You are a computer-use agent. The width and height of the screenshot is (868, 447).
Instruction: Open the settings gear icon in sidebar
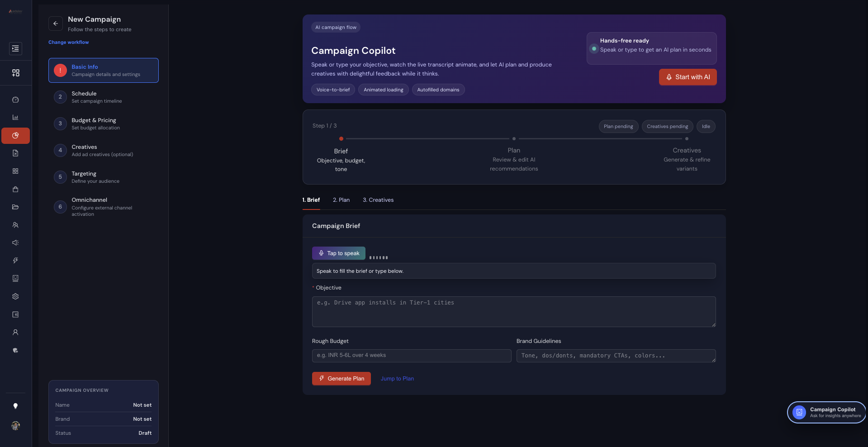(x=15, y=296)
